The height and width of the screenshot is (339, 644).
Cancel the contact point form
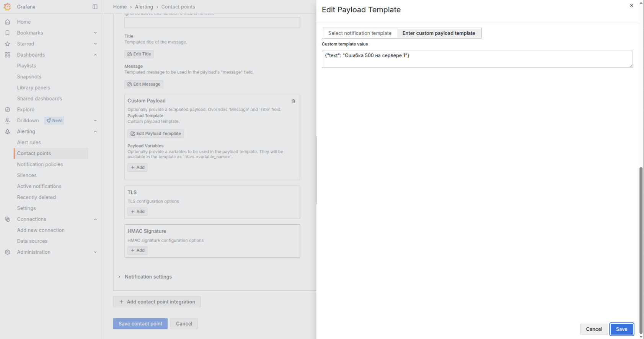(184, 324)
